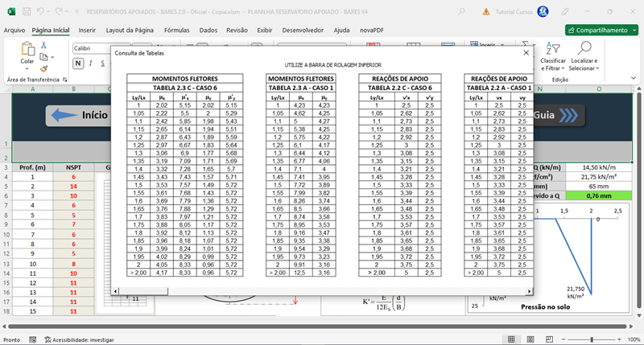
Task: Click the Cut scissors icon
Action: pyautogui.click(x=43, y=45)
